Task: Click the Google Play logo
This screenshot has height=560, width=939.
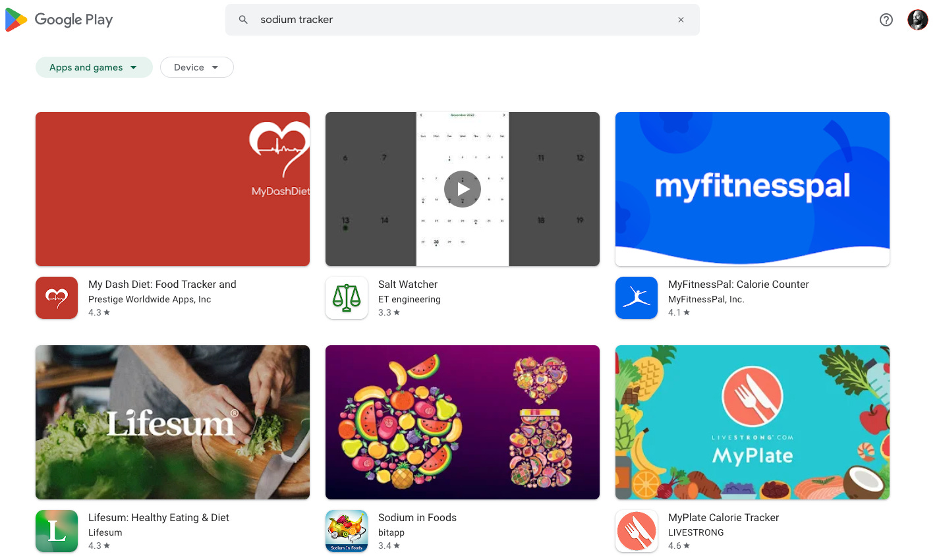Action: tap(59, 20)
